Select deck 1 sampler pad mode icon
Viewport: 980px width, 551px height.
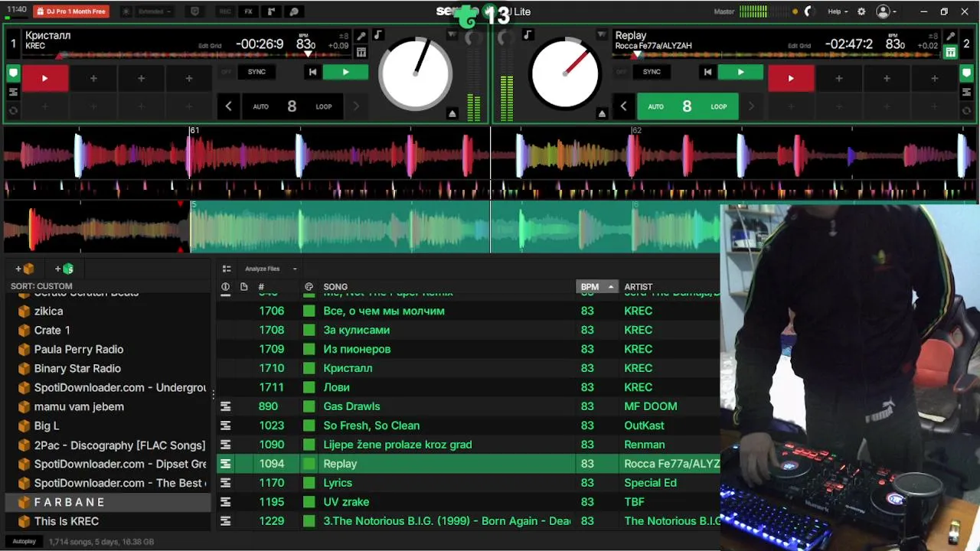(13, 92)
